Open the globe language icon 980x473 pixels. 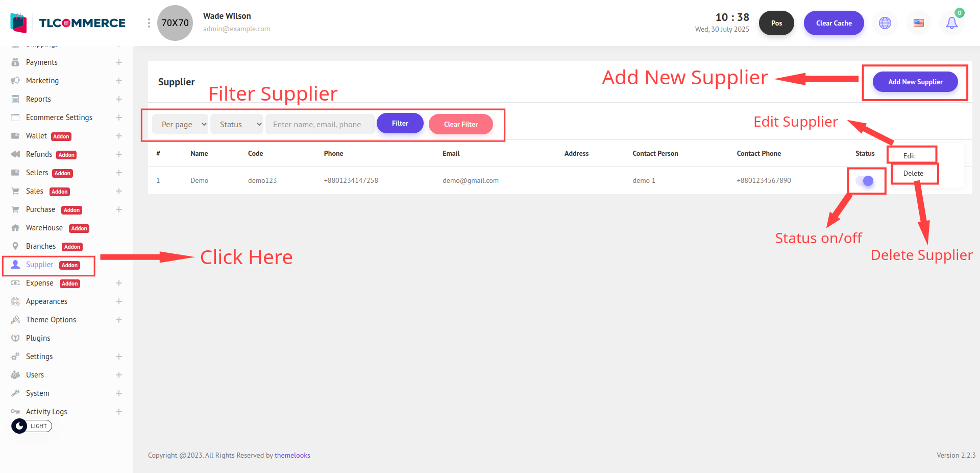885,23
